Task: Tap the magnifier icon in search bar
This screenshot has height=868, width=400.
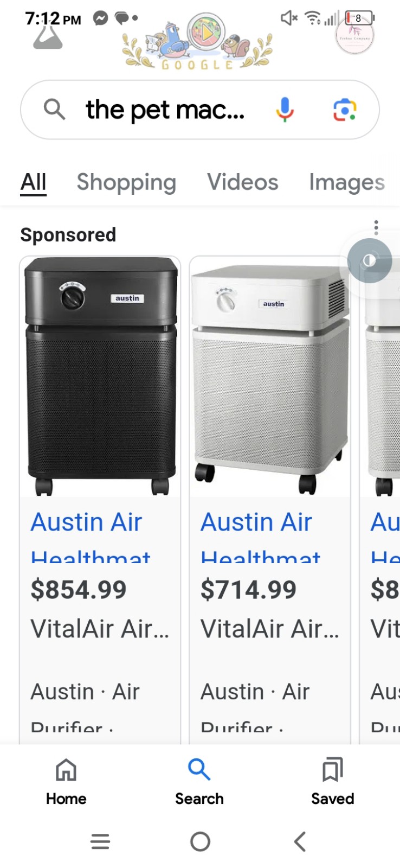Action: pyautogui.click(x=54, y=110)
